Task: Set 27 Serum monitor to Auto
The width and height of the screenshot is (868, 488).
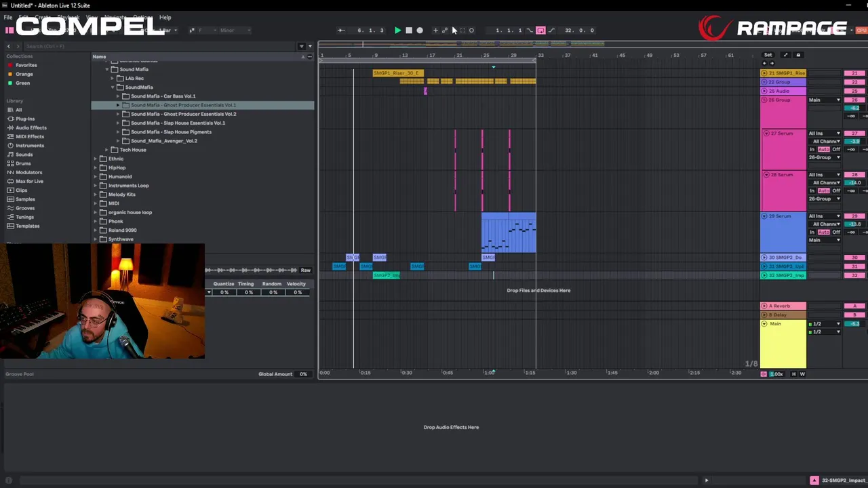Action: coord(823,149)
